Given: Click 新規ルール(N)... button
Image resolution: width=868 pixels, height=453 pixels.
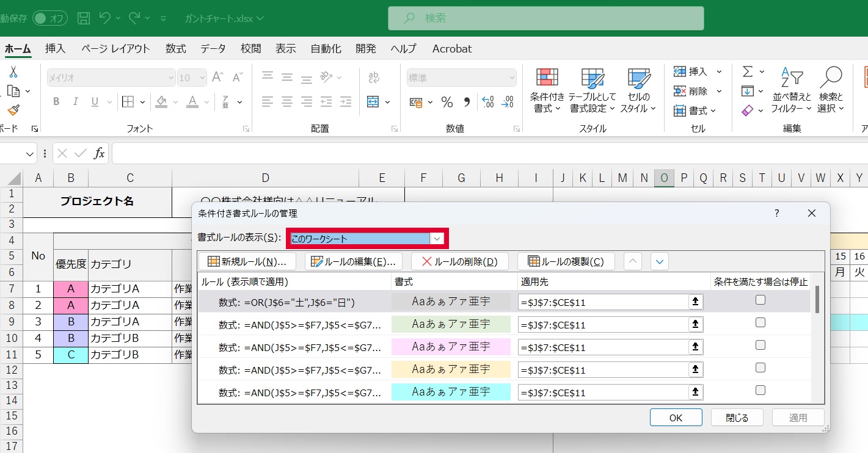Looking at the screenshot, I should (247, 261).
